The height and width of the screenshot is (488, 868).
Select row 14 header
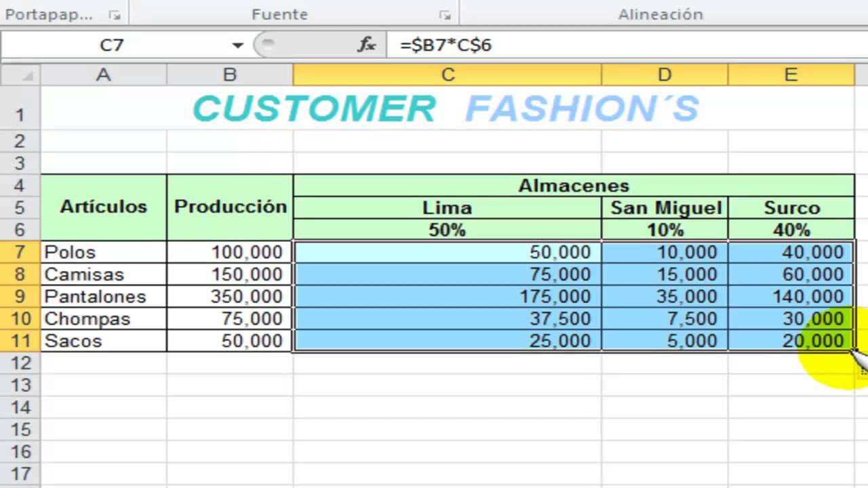pyautogui.click(x=20, y=407)
